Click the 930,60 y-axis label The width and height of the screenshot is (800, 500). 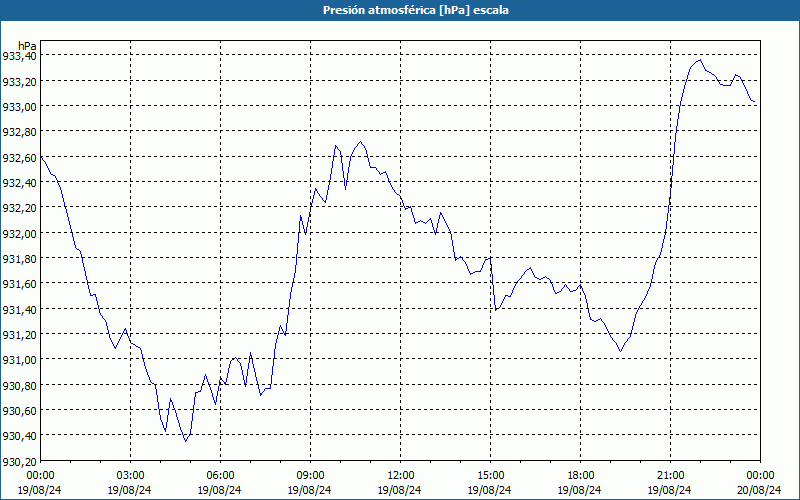click(x=19, y=410)
